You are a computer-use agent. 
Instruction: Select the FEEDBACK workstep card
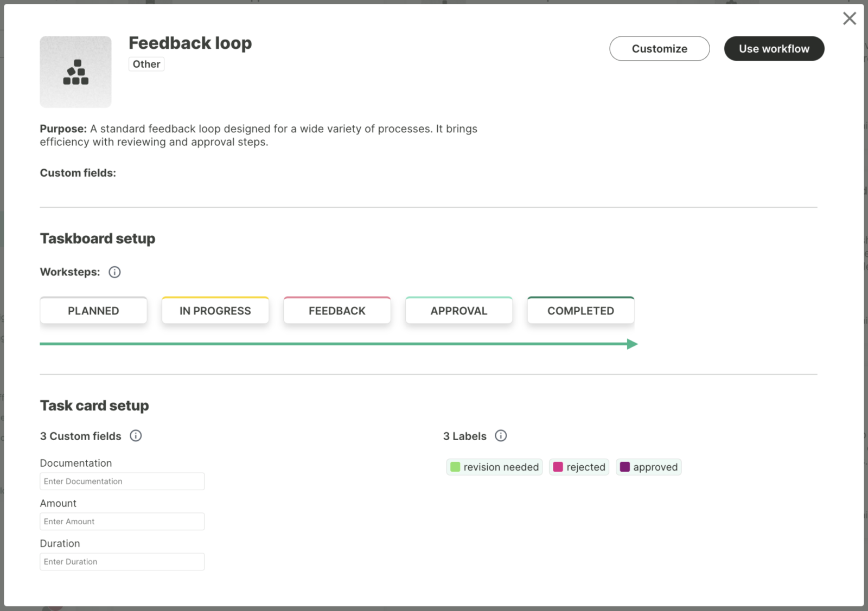pos(337,311)
